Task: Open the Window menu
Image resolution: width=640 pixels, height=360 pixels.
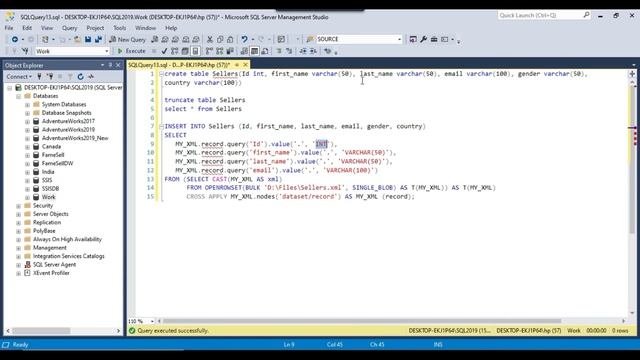Action: click(145, 28)
